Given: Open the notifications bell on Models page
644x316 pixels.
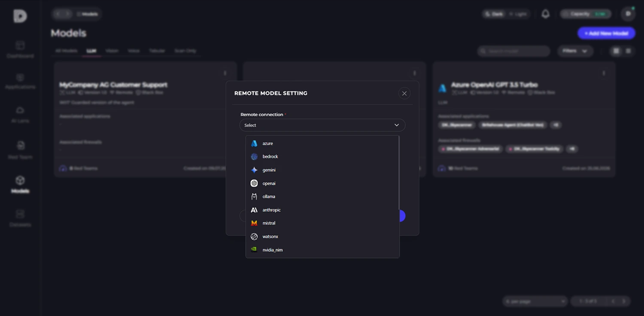Looking at the screenshot, I should point(545,14).
